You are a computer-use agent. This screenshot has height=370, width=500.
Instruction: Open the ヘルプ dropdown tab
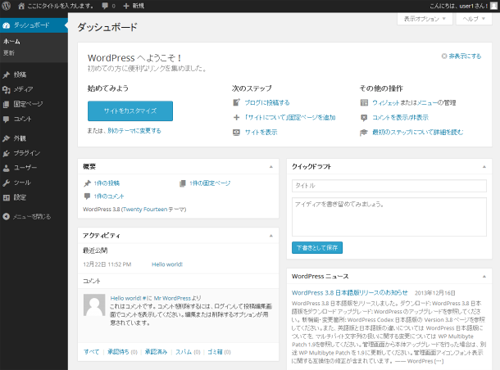pos(473,19)
